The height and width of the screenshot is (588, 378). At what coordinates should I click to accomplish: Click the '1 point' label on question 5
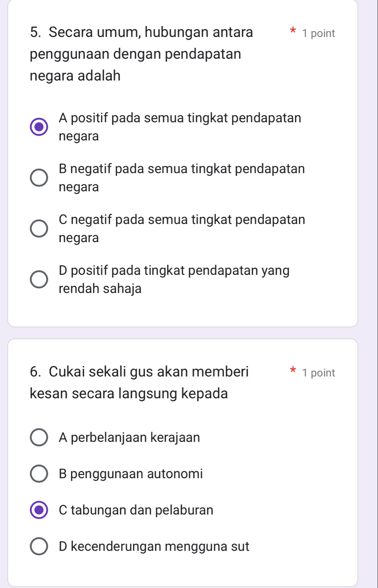[318, 33]
